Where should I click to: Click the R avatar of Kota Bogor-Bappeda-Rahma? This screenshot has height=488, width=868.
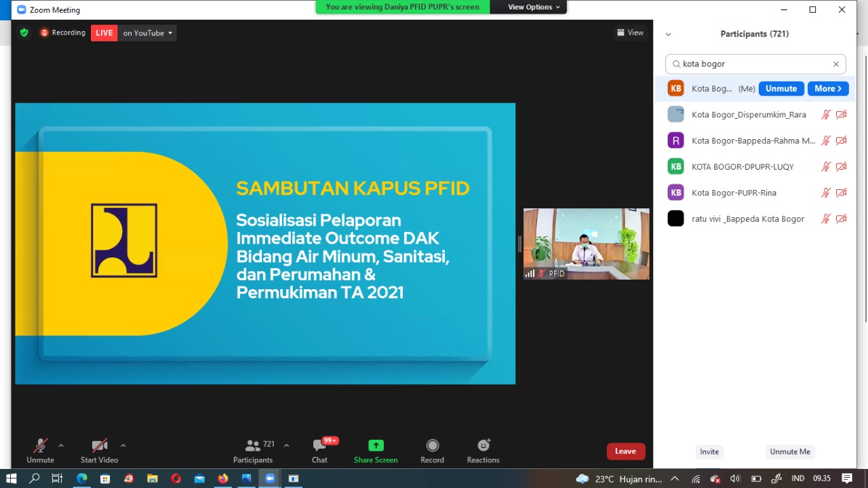tap(675, 140)
